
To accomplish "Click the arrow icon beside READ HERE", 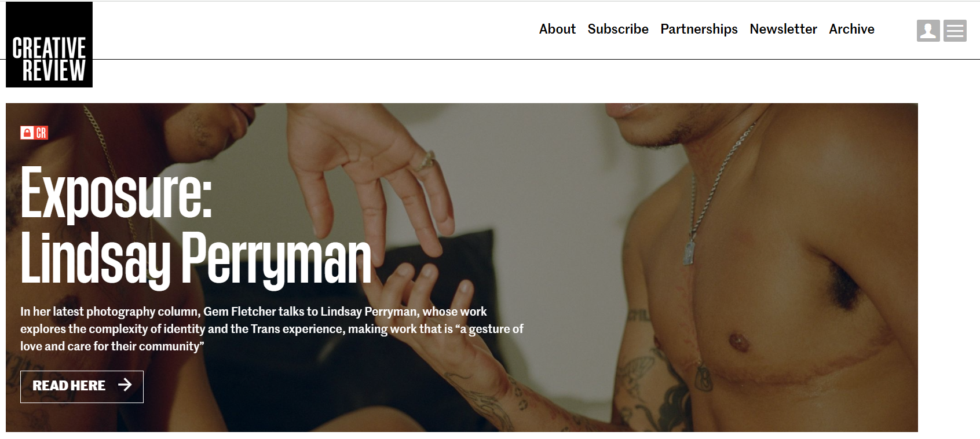I will (125, 385).
